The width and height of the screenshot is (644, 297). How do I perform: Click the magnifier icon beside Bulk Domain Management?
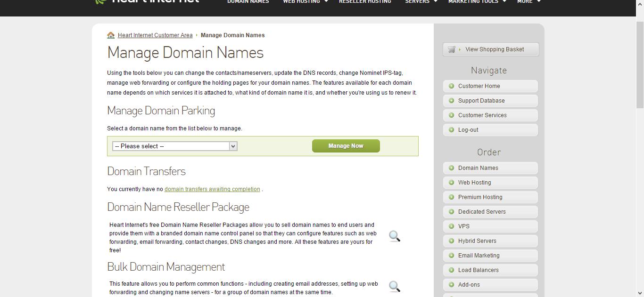[x=394, y=286]
